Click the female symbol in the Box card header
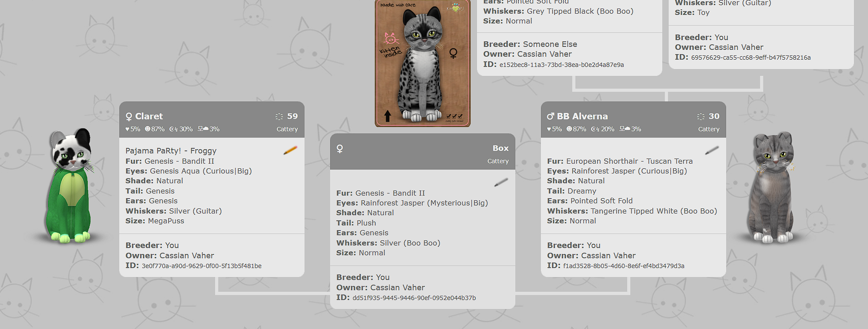The image size is (868, 329). [x=339, y=148]
